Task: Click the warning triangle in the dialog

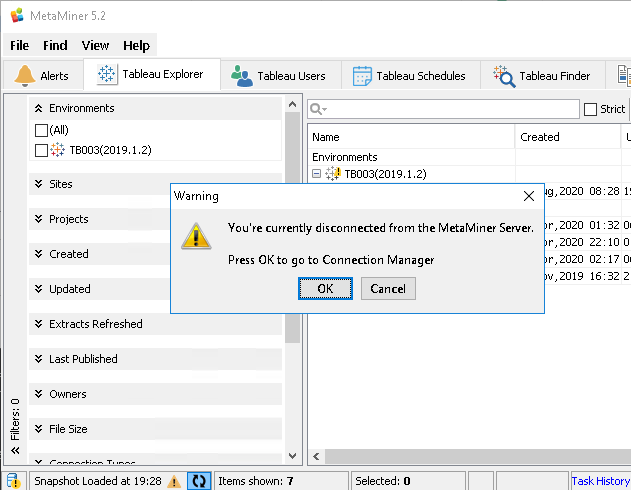Action: 196,236
